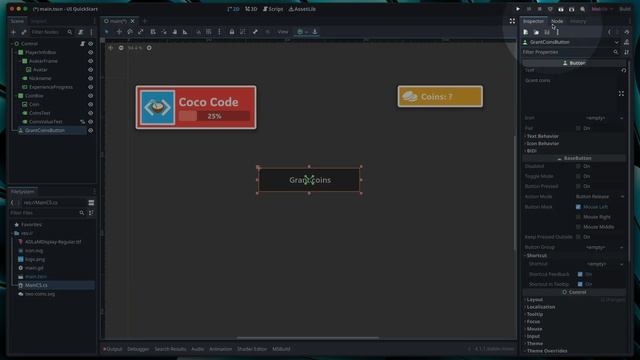
Task: Open the Debugger bottom panel
Action: pyautogui.click(x=138, y=349)
